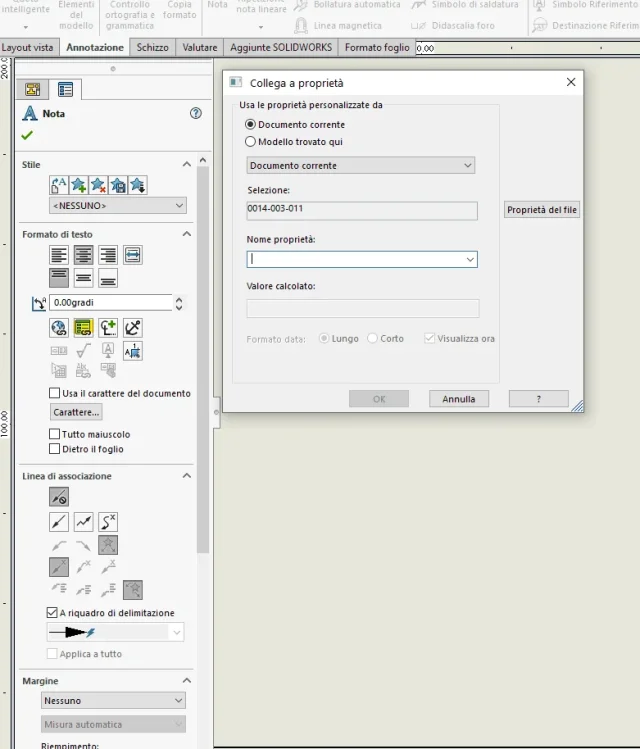Click the add symbol icon
The width and height of the screenshot is (640, 749).
click(x=108, y=328)
